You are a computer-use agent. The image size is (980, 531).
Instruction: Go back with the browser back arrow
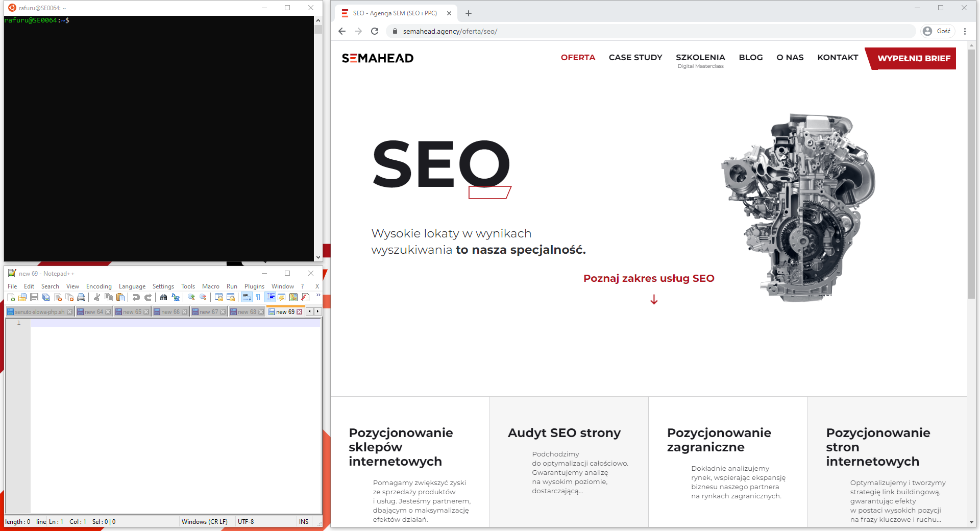point(342,31)
